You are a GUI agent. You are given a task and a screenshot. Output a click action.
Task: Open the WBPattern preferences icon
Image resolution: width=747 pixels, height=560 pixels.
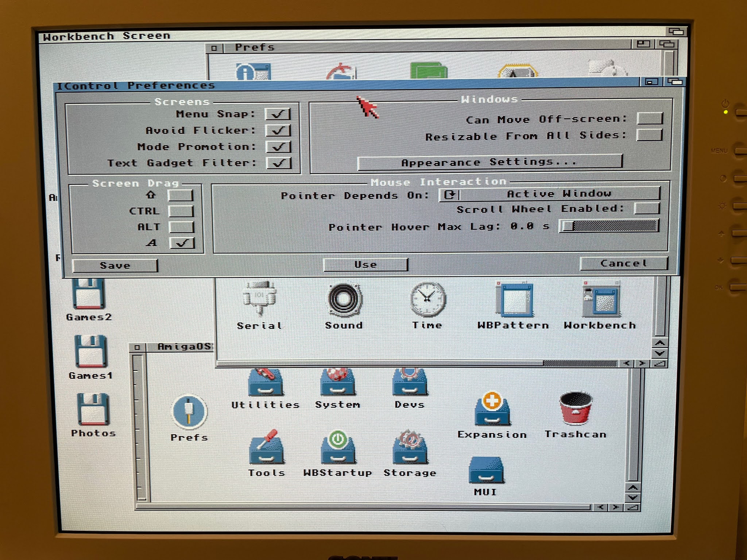(x=514, y=299)
